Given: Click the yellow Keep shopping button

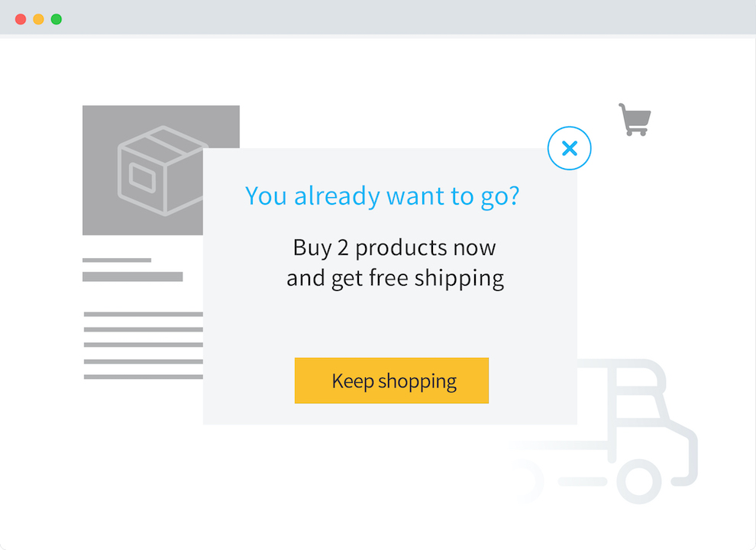Looking at the screenshot, I should pos(392,380).
